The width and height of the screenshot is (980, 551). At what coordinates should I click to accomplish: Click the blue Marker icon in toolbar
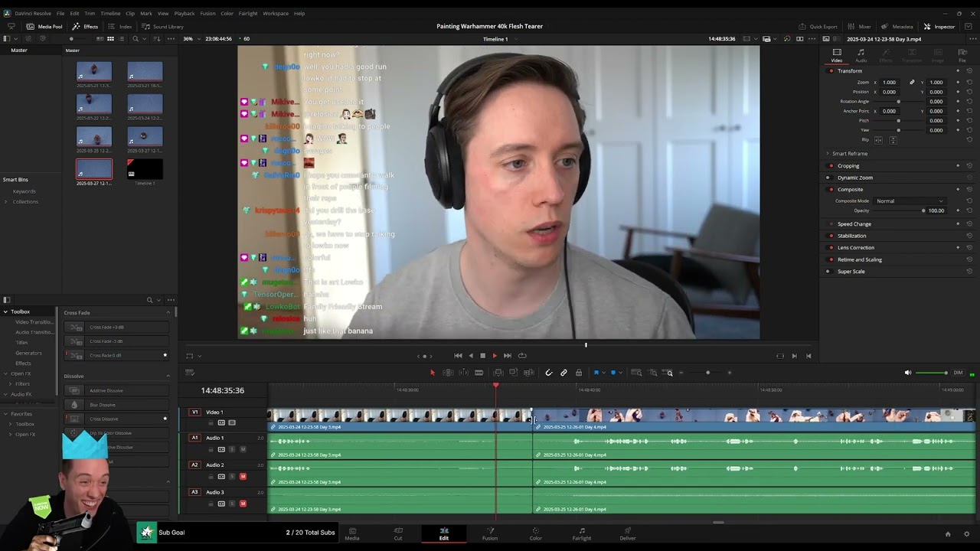tap(612, 373)
